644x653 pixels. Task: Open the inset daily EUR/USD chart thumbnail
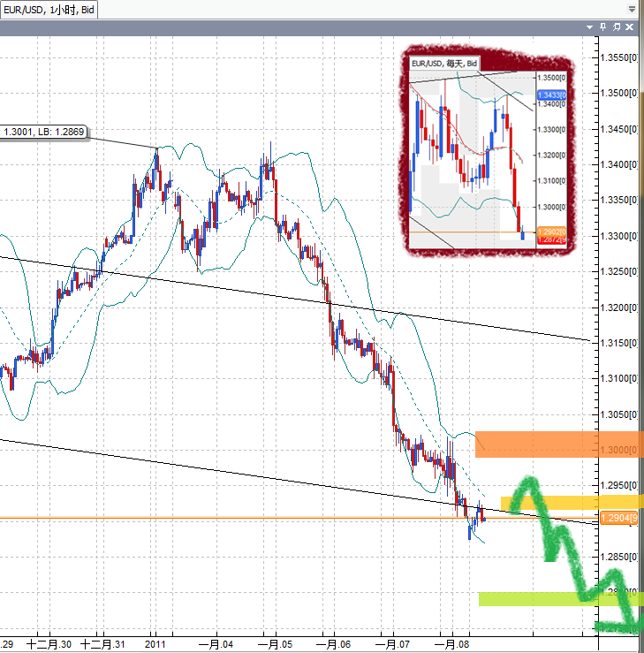pyautogui.click(x=488, y=150)
